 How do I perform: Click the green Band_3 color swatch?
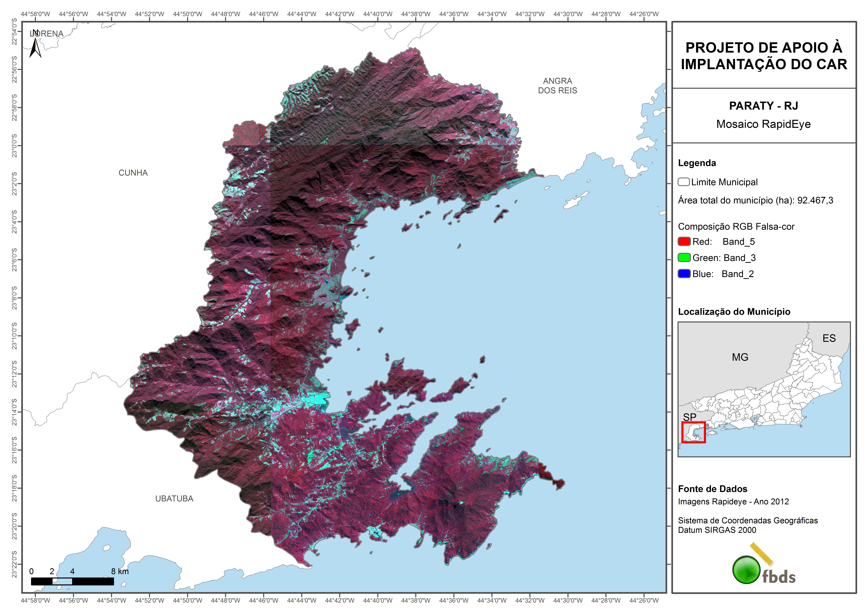pos(684,258)
